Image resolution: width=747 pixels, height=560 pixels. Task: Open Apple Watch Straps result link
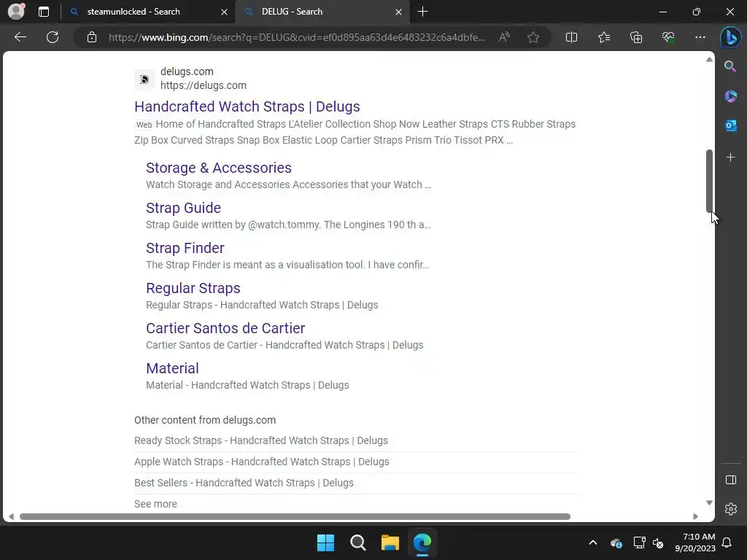tap(262, 462)
